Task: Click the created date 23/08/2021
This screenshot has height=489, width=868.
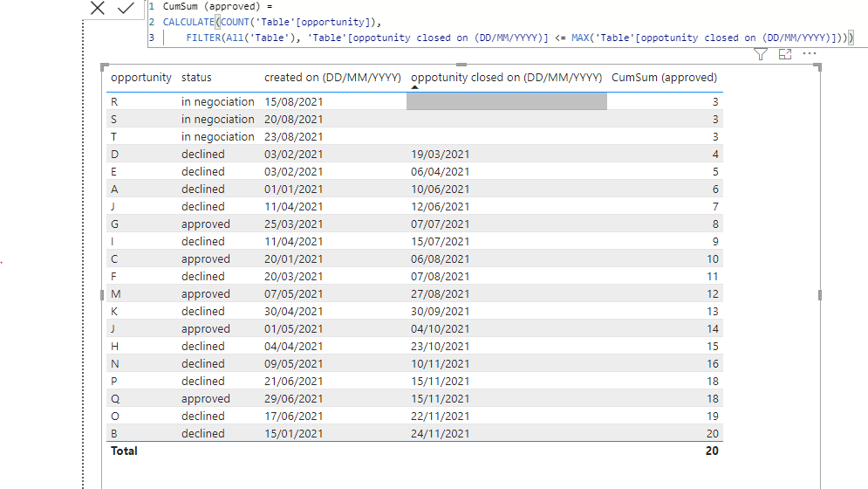Action: (x=293, y=137)
